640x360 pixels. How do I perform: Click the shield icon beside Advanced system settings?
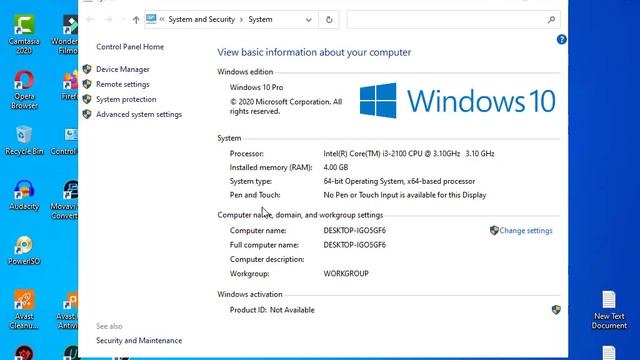tap(87, 114)
